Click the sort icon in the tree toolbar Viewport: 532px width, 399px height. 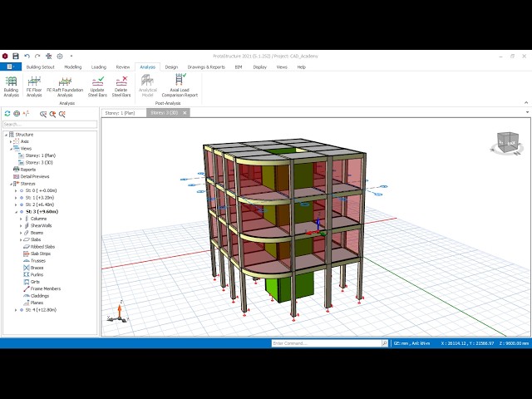[26, 114]
